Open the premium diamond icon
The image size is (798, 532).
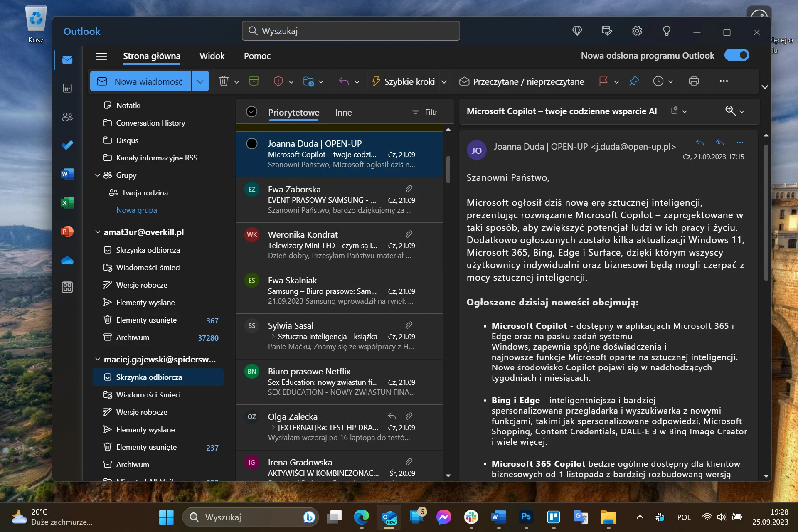coord(577,31)
